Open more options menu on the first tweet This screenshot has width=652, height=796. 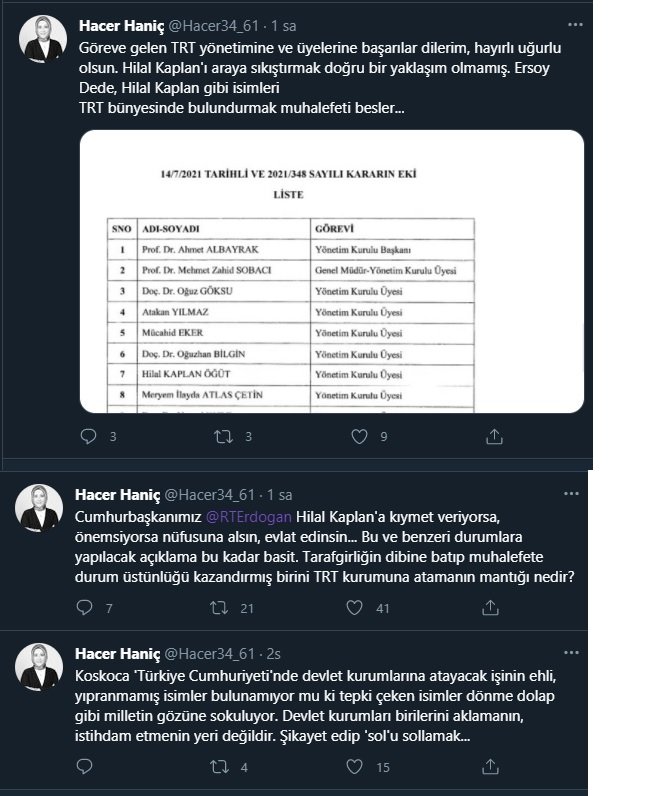(575, 25)
